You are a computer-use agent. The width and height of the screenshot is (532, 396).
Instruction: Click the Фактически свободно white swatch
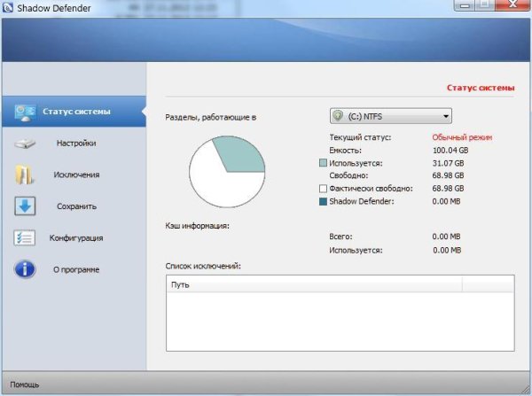tap(323, 188)
